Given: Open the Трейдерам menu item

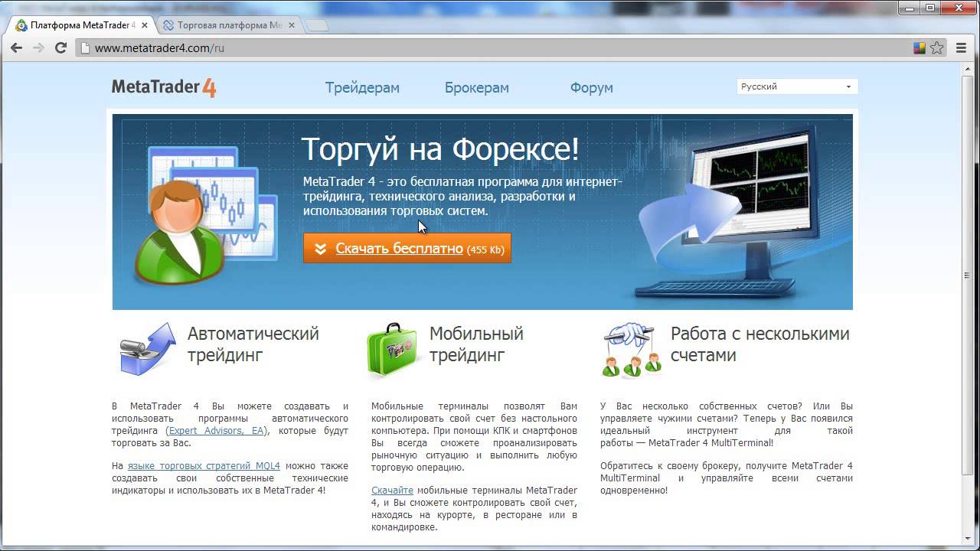Looking at the screenshot, I should 362,87.
